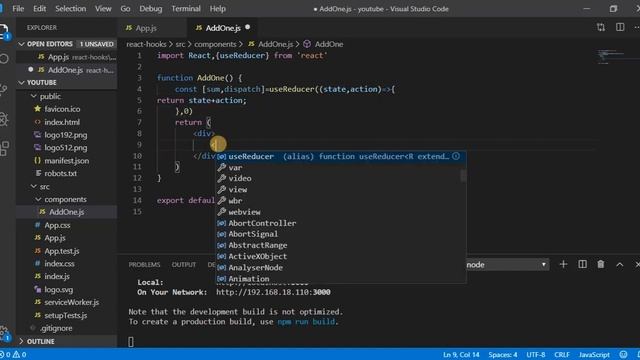Image resolution: width=640 pixels, height=360 pixels.
Task: Open setupTests.js file
Action: click(x=65, y=316)
